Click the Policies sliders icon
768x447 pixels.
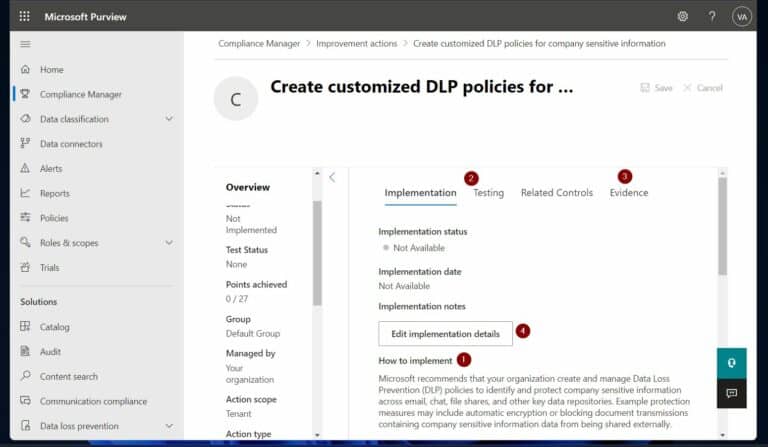(25, 217)
